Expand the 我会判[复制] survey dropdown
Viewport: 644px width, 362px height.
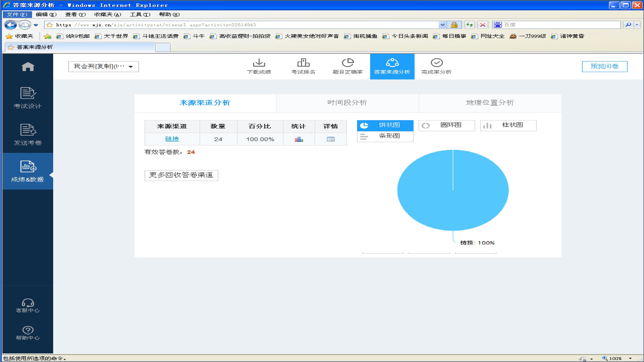[103, 67]
